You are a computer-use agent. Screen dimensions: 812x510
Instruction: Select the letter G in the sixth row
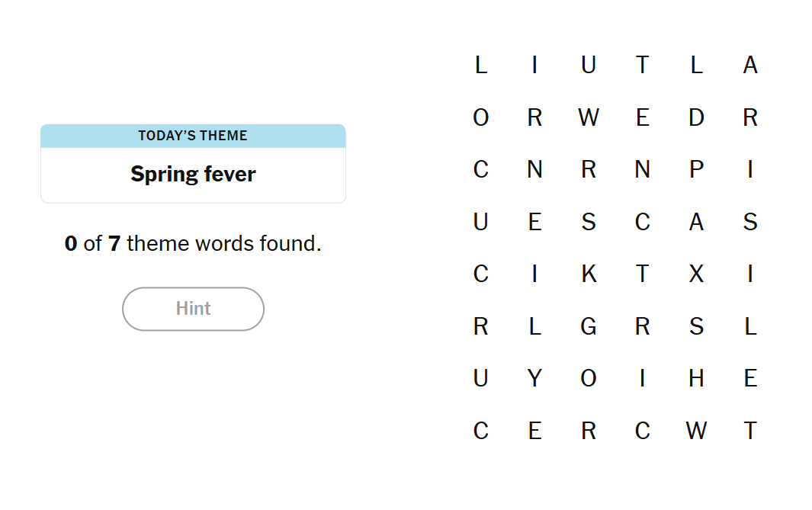[x=589, y=326]
